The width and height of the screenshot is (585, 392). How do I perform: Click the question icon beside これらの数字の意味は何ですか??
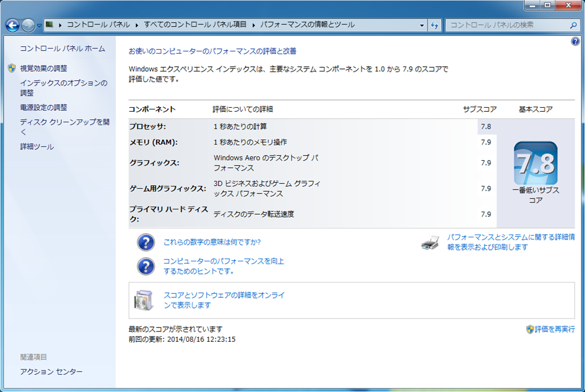point(146,242)
